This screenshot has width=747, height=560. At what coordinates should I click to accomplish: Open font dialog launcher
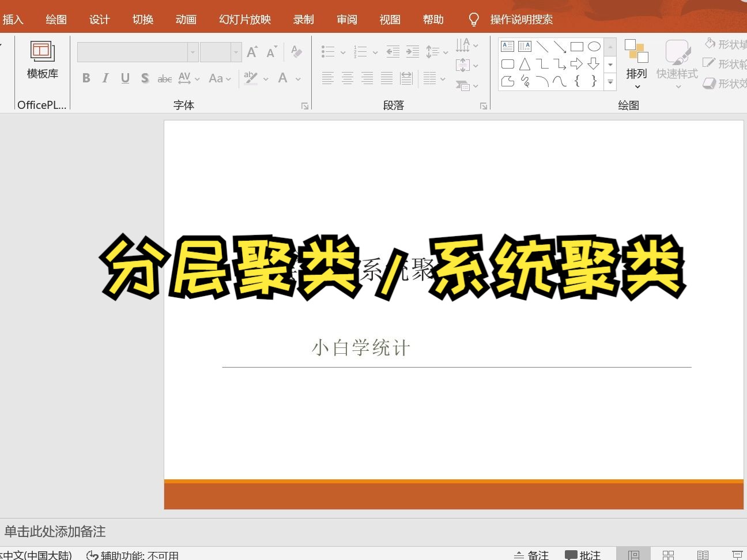305,106
